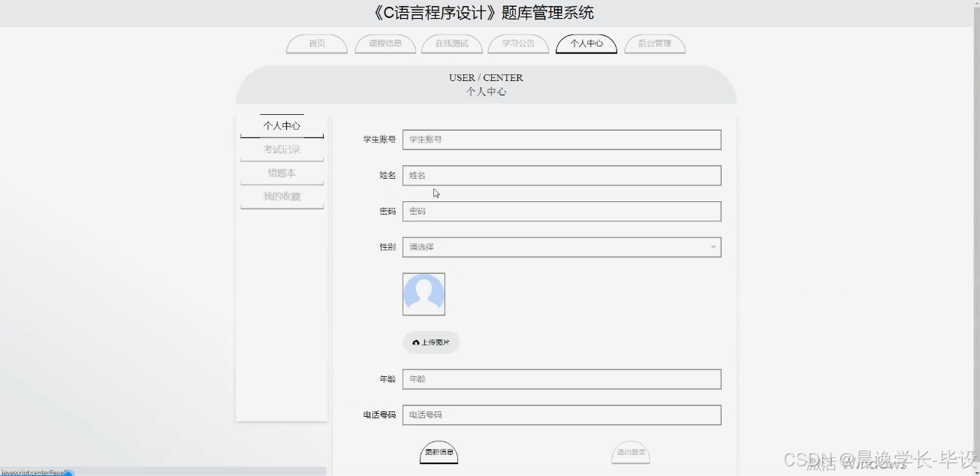Open 我的收藏 in the sidebar
This screenshot has width=980, height=476.
point(281,196)
